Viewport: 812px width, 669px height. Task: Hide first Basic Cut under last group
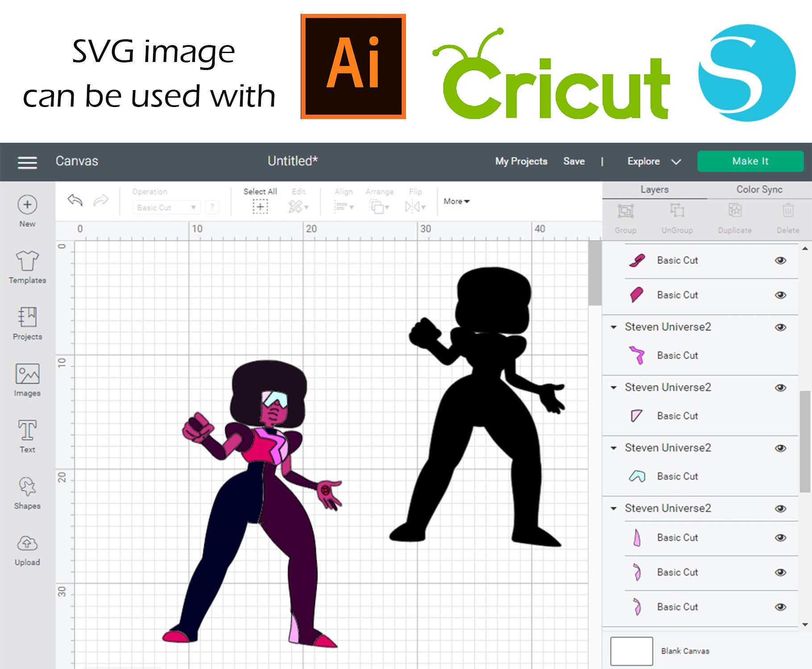(x=780, y=538)
